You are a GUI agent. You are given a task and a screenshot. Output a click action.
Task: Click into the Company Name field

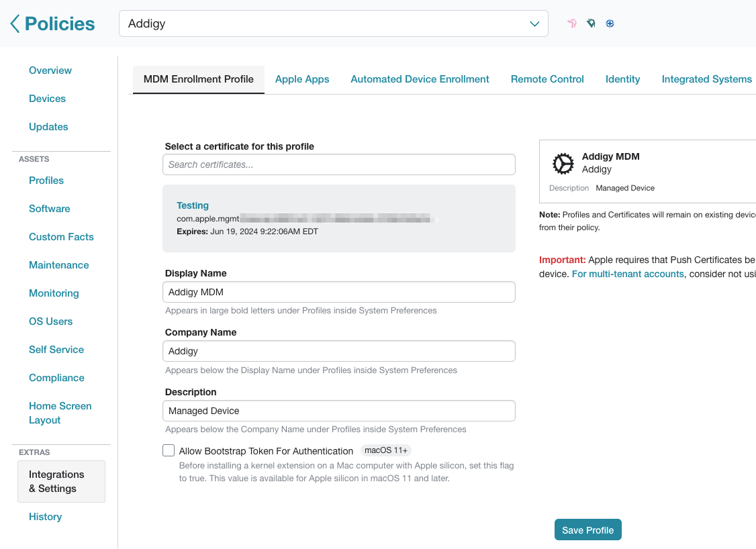point(339,352)
